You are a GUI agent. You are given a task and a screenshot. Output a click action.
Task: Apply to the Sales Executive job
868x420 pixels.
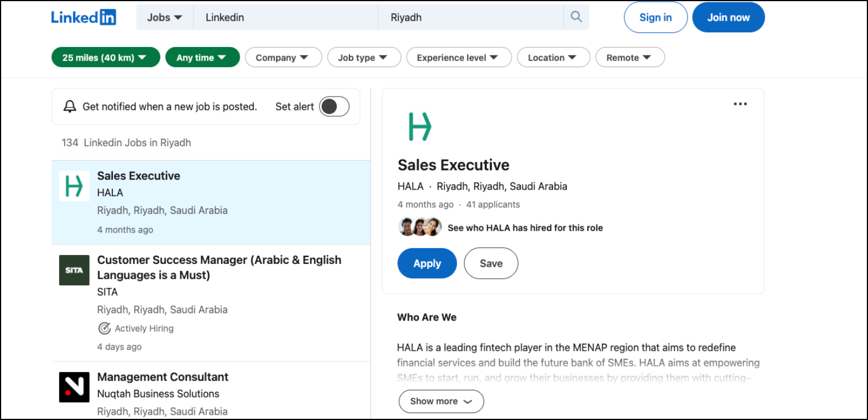click(x=427, y=263)
